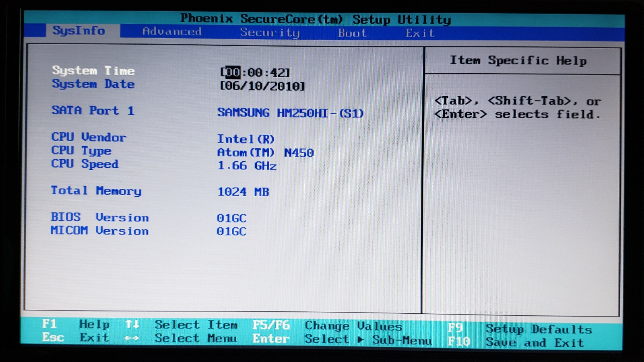Click the F10 Save and Exit hint
644x362 pixels.
pyautogui.click(x=516, y=342)
